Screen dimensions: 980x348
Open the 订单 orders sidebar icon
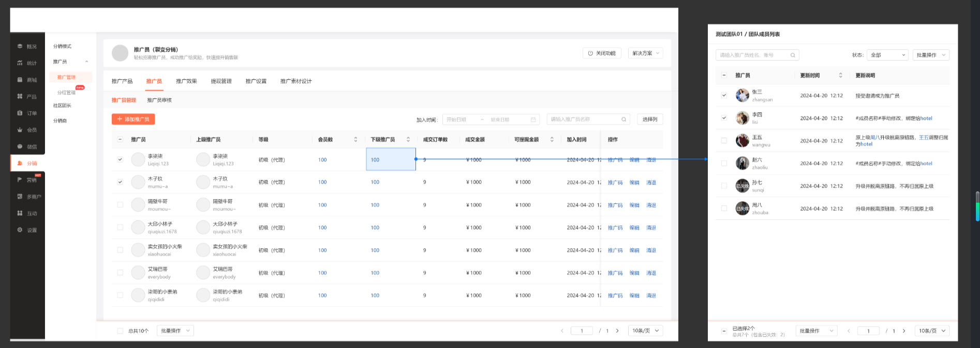click(20, 113)
